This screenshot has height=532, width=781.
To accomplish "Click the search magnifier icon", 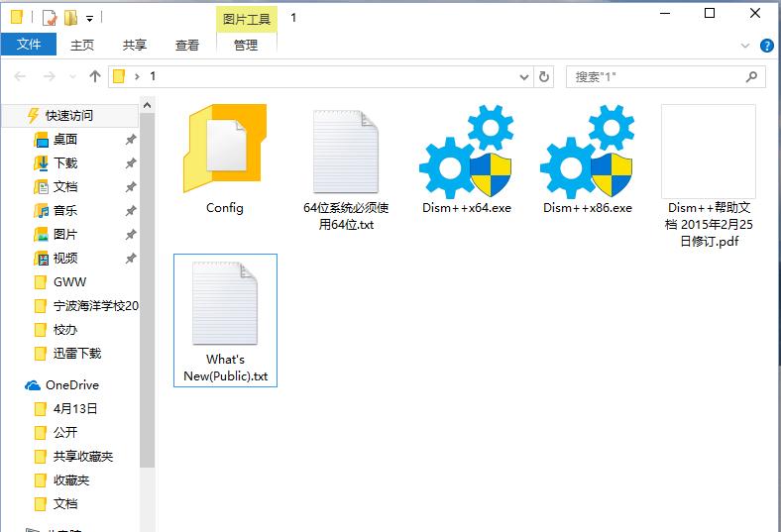I will (x=751, y=76).
